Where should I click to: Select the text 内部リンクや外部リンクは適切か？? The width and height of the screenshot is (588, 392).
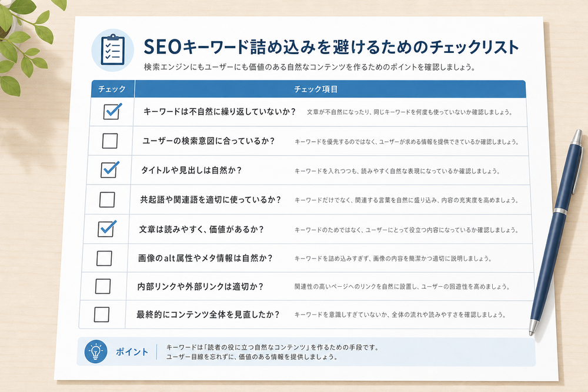coord(201,287)
